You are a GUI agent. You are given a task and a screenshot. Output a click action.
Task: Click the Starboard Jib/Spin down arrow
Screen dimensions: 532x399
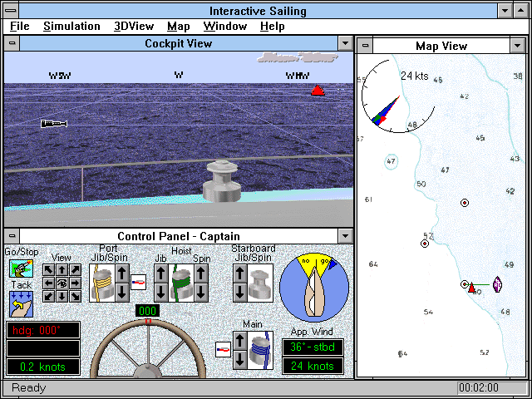240,293
